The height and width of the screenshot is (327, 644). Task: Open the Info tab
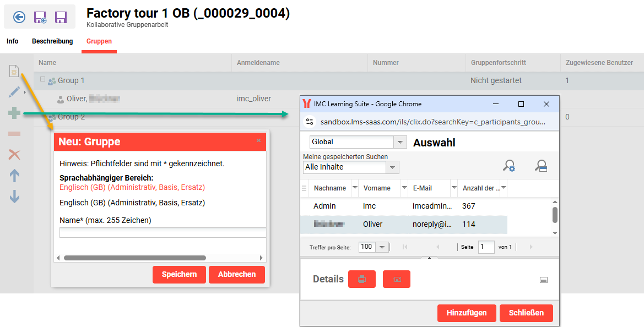(x=12, y=41)
